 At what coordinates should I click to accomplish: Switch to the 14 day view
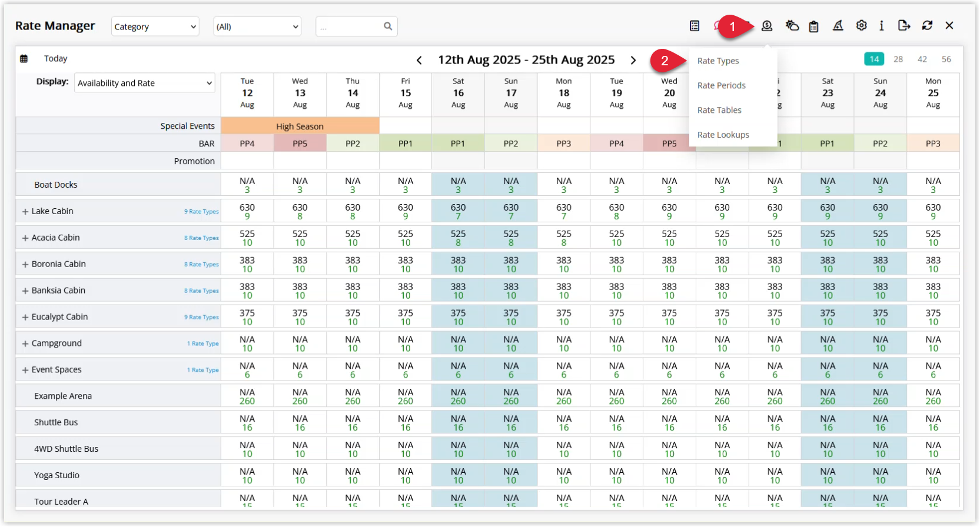pyautogui.click(x=874, y=59)
